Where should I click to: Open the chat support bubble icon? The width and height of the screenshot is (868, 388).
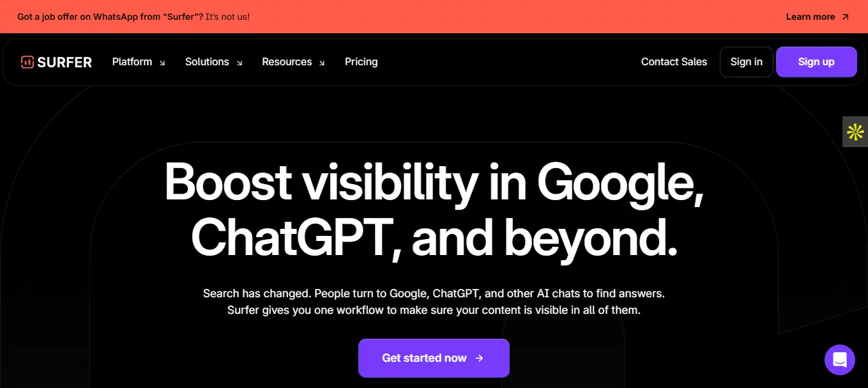tap(839, 359)
